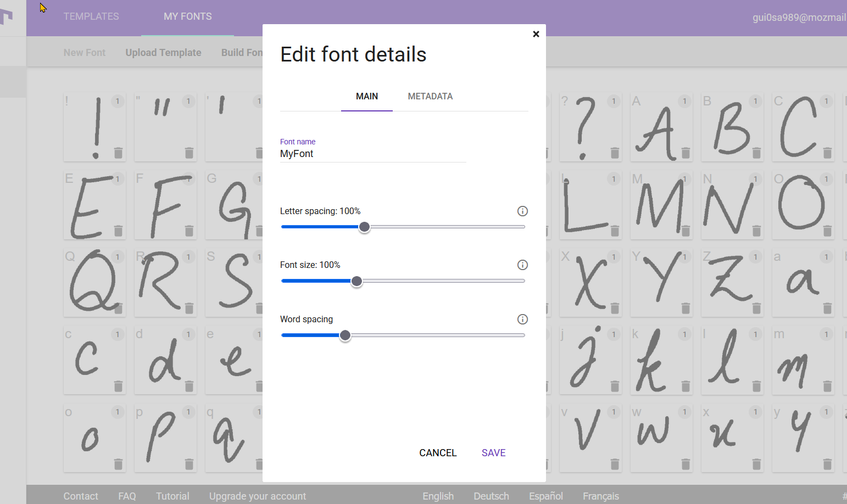Screen dimensions: 847x504
Task: Open the uppercase X glyph thumbnail
Action: tap(590, 283)
